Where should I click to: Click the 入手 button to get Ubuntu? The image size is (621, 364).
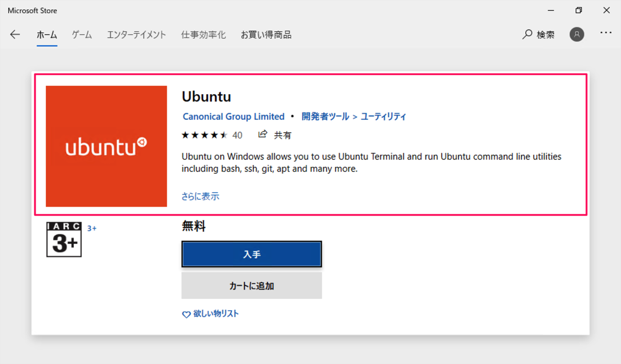coord(251,254)
